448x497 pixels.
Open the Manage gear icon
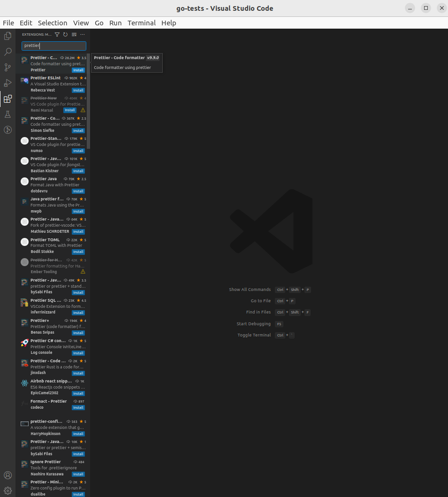click(x=8, y=490)
